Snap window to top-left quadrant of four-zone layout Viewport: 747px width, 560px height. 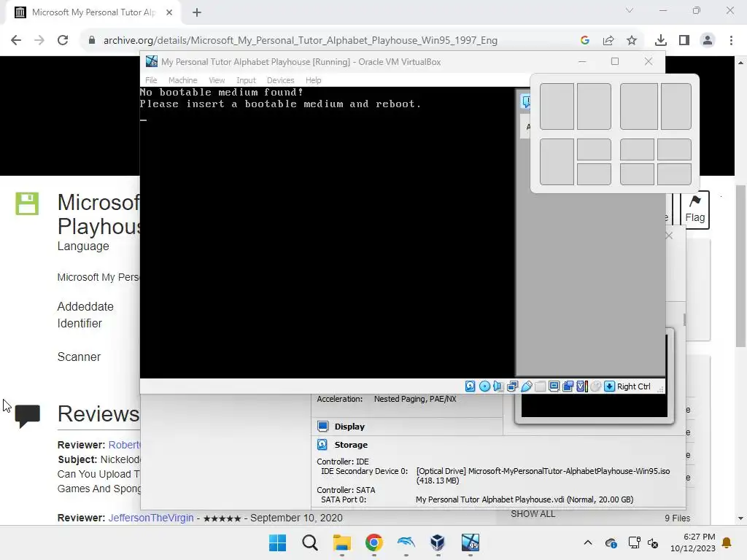coord(637,149)
